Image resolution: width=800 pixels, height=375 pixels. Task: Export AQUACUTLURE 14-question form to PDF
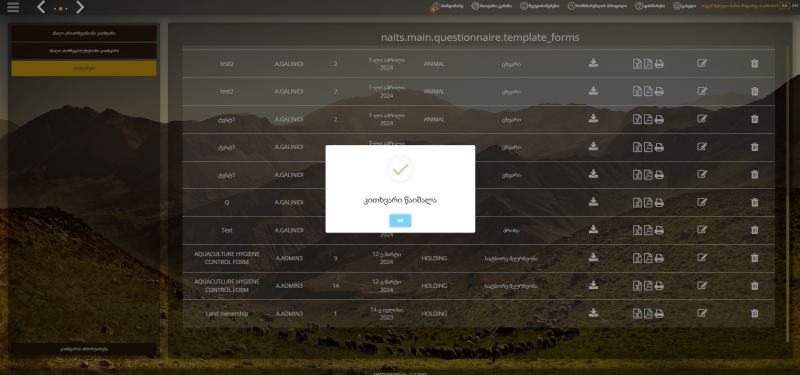[x=648, y=286]
